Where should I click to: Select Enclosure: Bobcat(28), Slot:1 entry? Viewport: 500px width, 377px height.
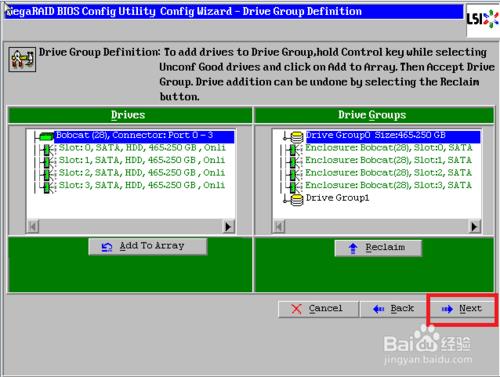(388, 160)
